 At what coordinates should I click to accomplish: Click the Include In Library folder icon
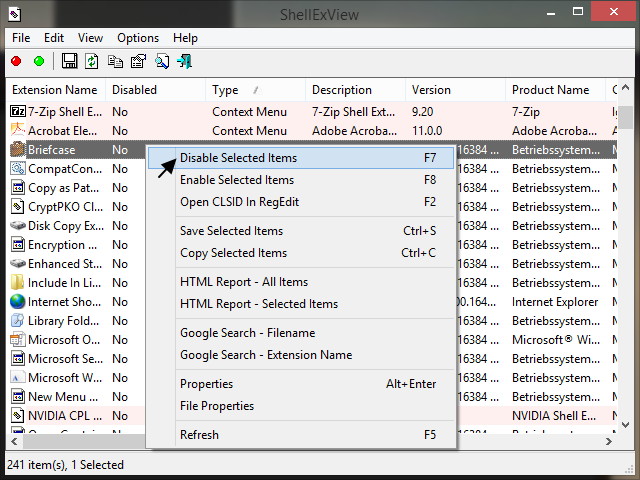[18, 282]
